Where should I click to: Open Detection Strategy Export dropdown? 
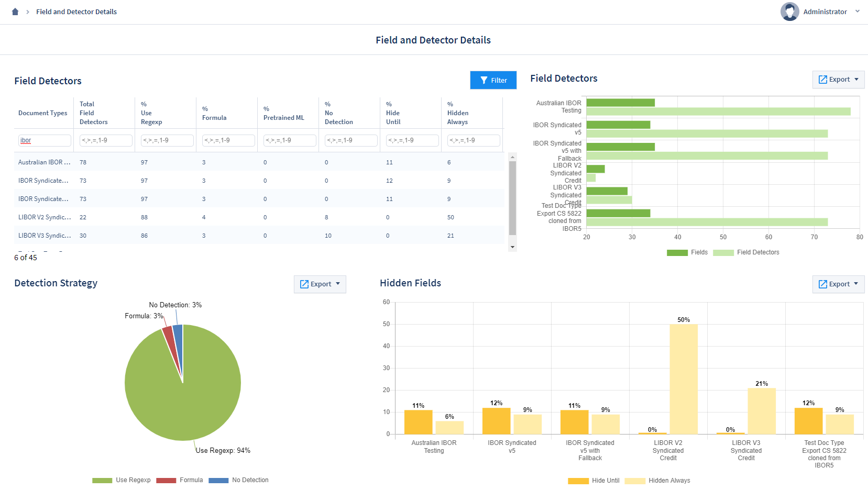[x=320, y=284]
